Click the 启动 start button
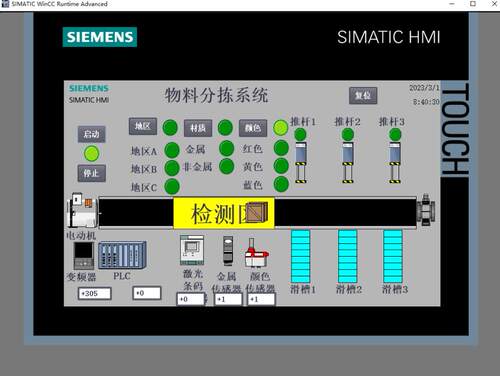The width and height of the screenshot is (500, 376). click(x=92, y=134)
